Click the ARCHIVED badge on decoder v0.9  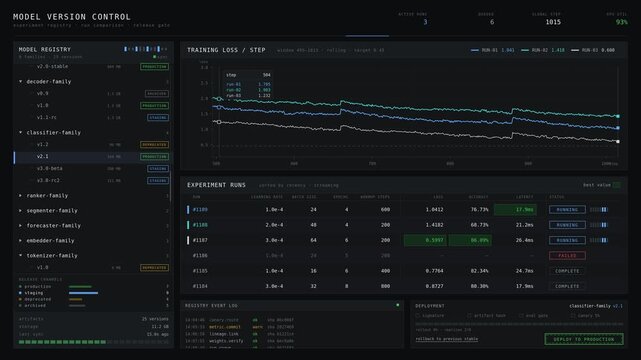coord(157,94)
